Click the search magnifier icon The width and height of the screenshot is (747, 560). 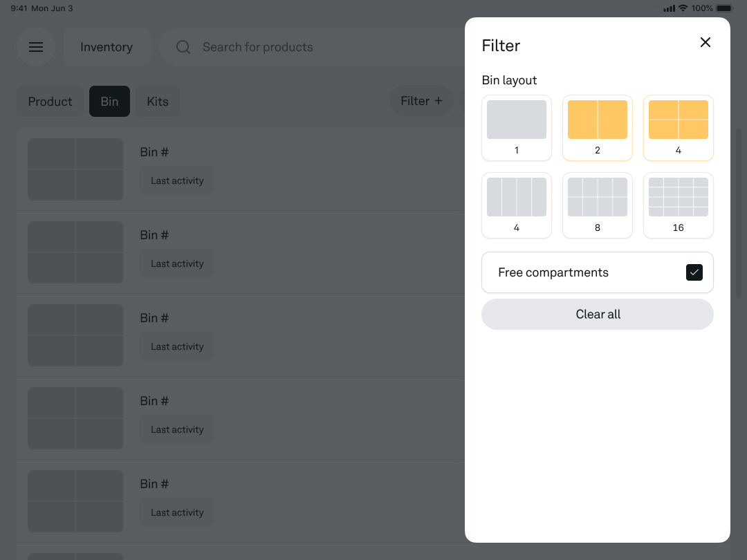point(183,47)
